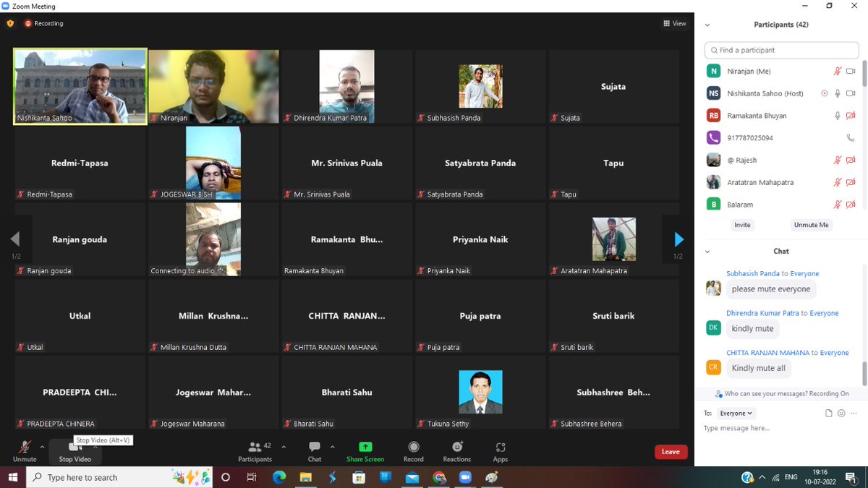Go to the next gallery page arrow

678,239
